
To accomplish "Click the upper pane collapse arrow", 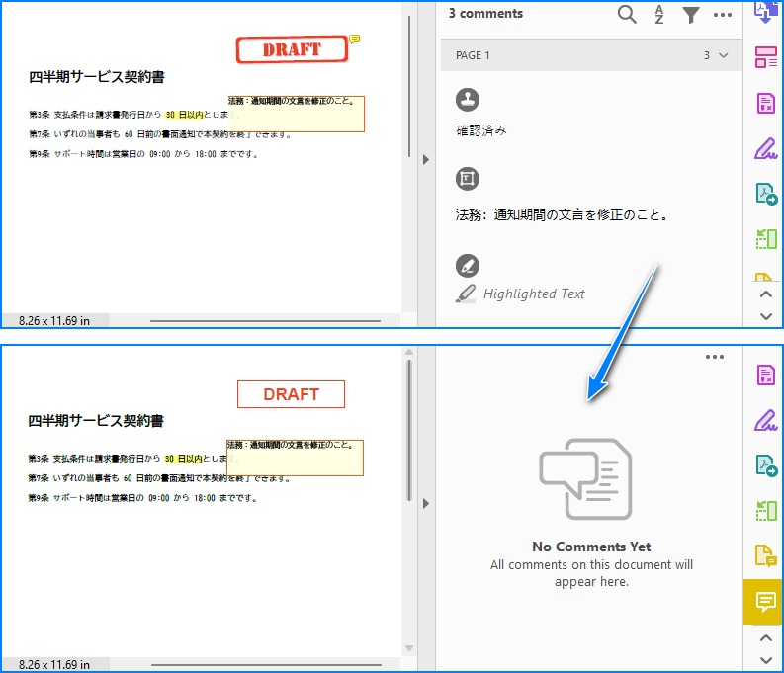I will [x=425, y=160].
